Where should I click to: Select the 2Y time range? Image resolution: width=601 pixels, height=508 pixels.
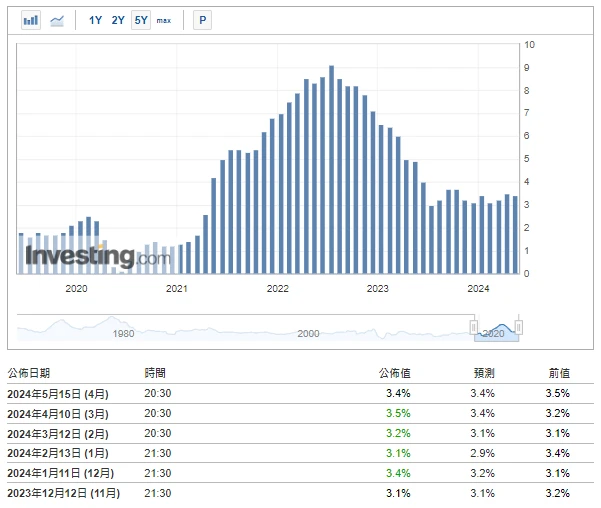(x=118, y=20)
